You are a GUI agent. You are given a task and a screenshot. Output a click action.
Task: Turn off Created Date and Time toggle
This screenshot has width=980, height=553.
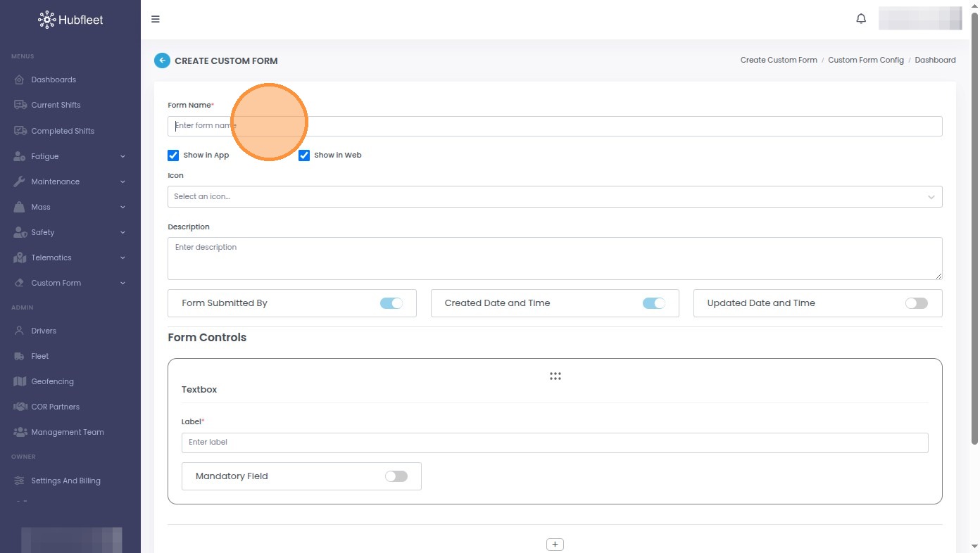[654, 303]
